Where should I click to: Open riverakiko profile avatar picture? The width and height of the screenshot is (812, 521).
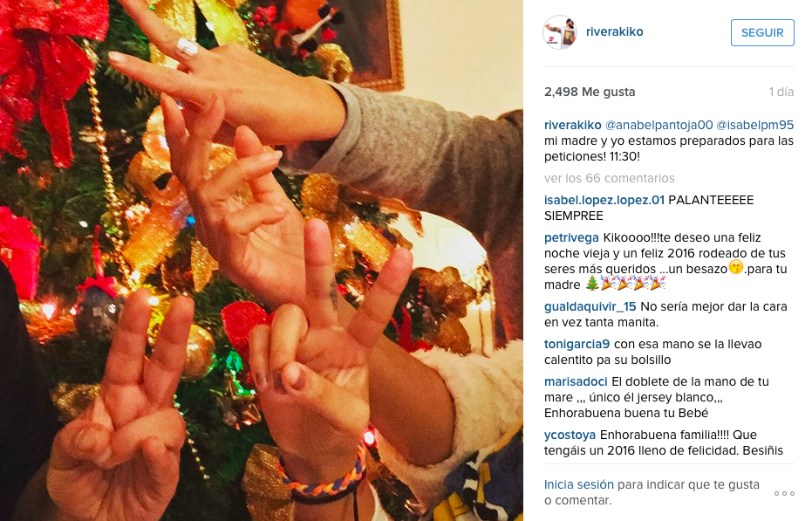[560, 32]
